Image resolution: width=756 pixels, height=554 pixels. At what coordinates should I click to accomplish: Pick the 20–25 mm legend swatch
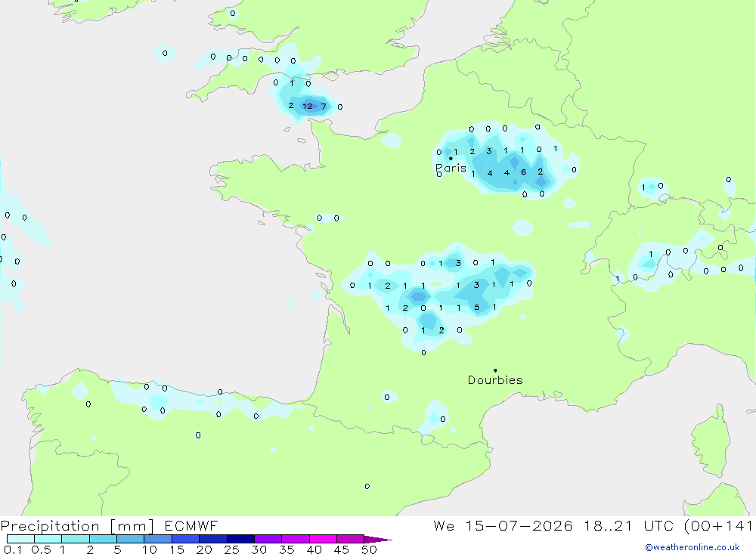pyautogui.click(x=212, y=539)
